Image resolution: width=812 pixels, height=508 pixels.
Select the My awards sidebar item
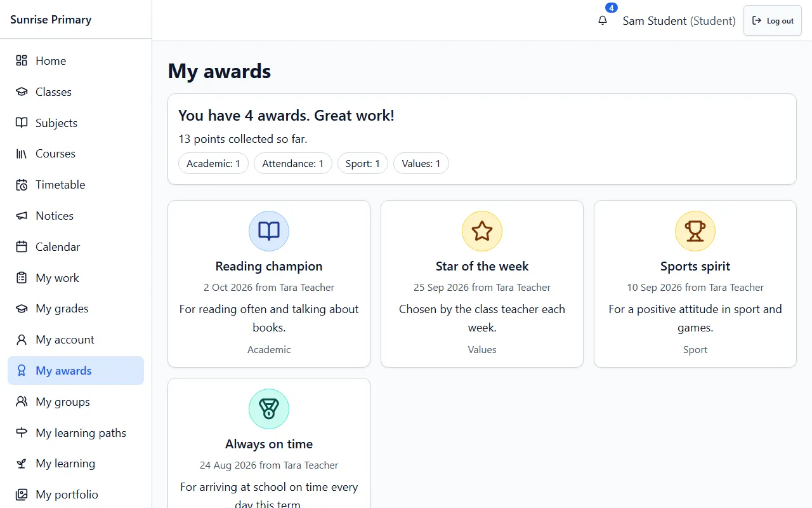[x=76, y=371]
